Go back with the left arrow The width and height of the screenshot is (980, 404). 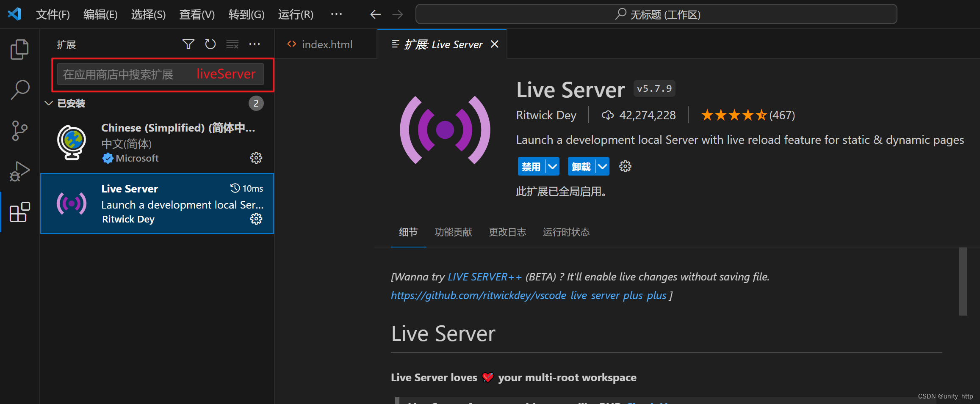click(x=375, y=14)
